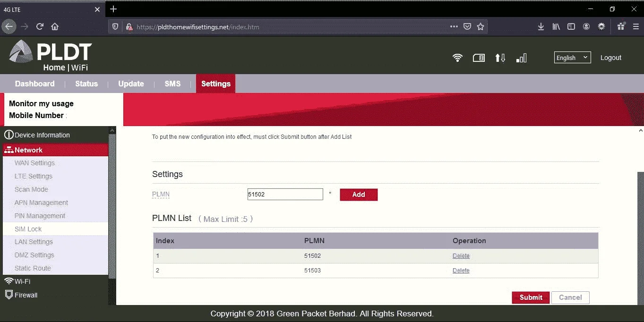Open the English language dropdown
Screen dimensions: 644x322
click(572, 58)
